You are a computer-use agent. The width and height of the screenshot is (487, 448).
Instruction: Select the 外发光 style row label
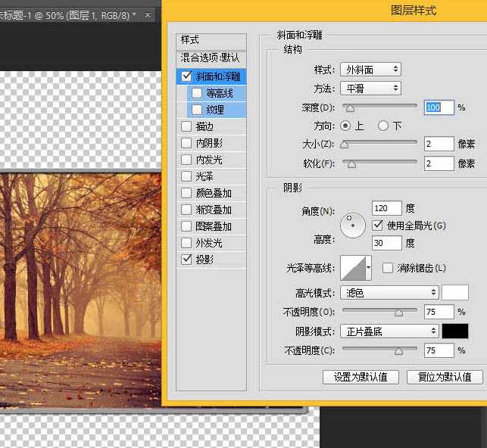click(209, 243)
